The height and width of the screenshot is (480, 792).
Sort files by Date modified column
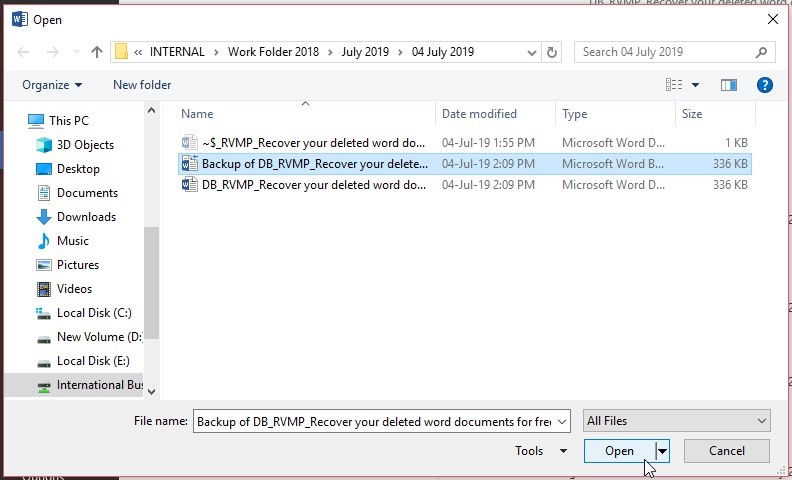pyautogui.click(x=479, y=114)
